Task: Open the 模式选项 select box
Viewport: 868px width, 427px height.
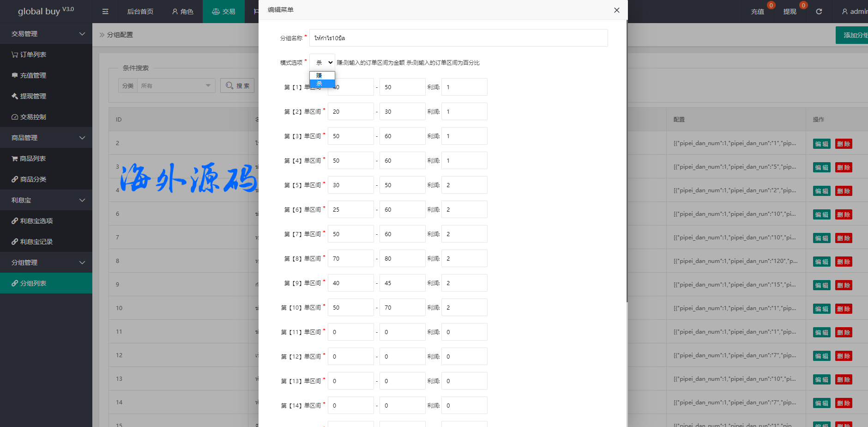Action: click(322, 62)
